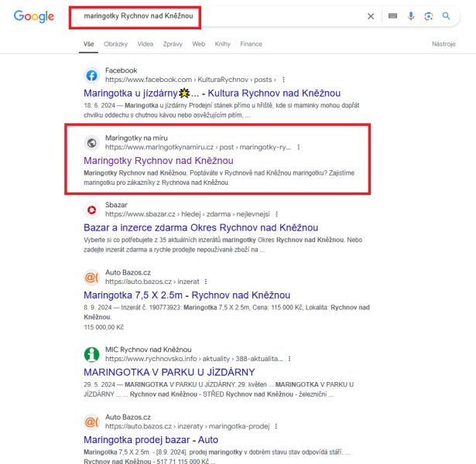Open Maringotka 7,5 X 2.5m result link

click(x=187, y=295)
